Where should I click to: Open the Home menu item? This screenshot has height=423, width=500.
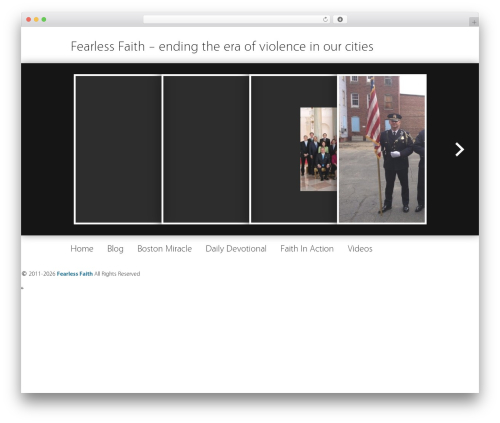point(82,249)
